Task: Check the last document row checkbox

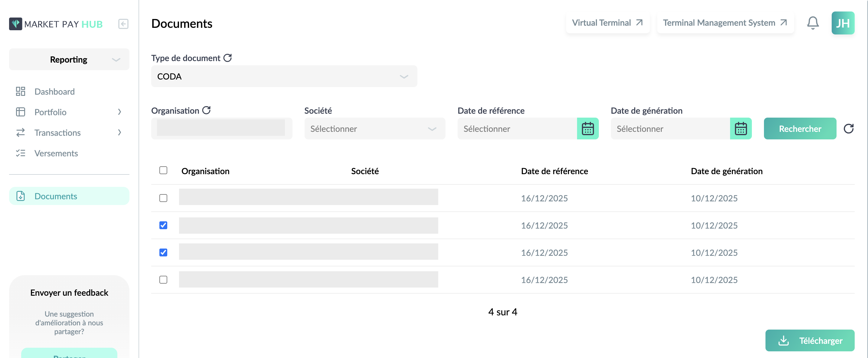Action: pyautogui.click(x=163, y=279)
